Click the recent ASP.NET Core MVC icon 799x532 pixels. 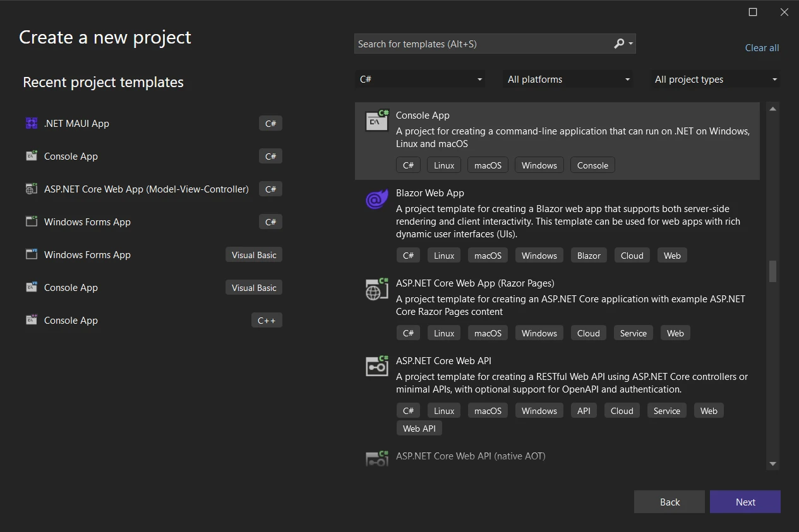(32, 189)
